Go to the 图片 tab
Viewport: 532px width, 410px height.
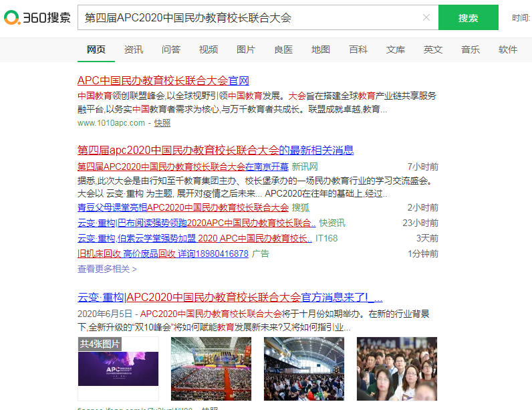click(x=246, y=49)
